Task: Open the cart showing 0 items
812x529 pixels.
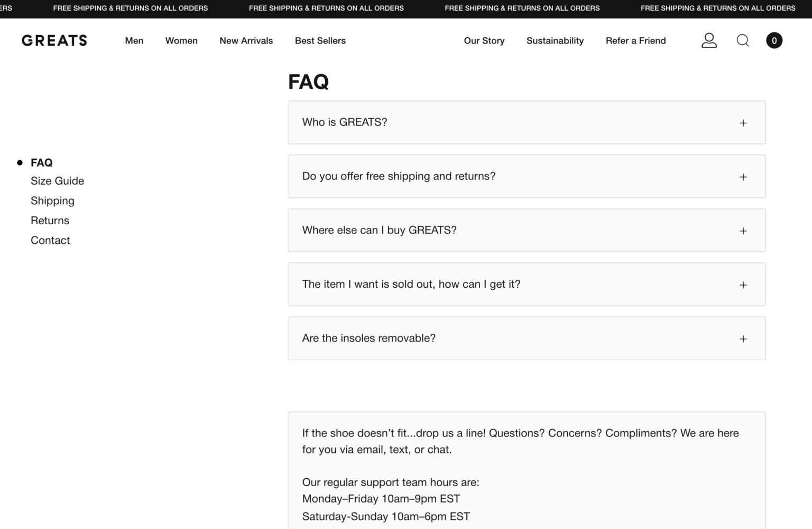Action: pos(774,40)
